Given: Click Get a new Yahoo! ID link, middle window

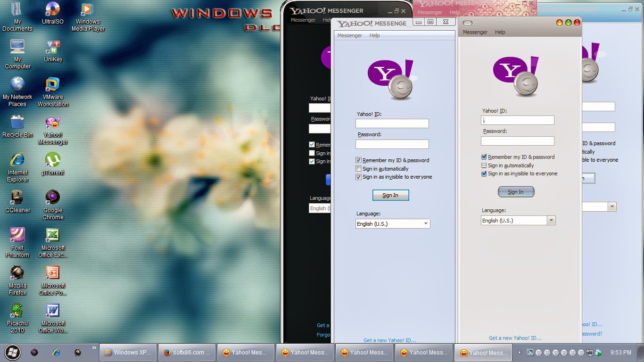Looking at the screenshot, I should (390, 340).
